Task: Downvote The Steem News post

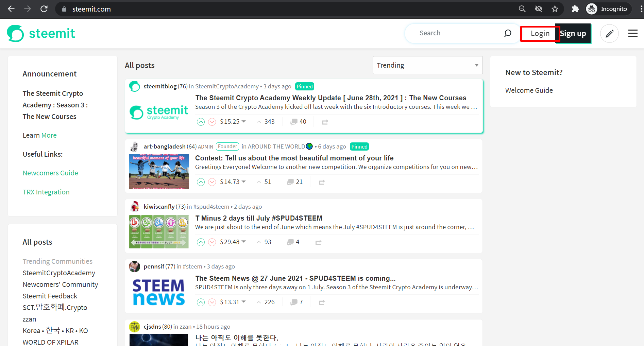Action: tap(212, 302)
